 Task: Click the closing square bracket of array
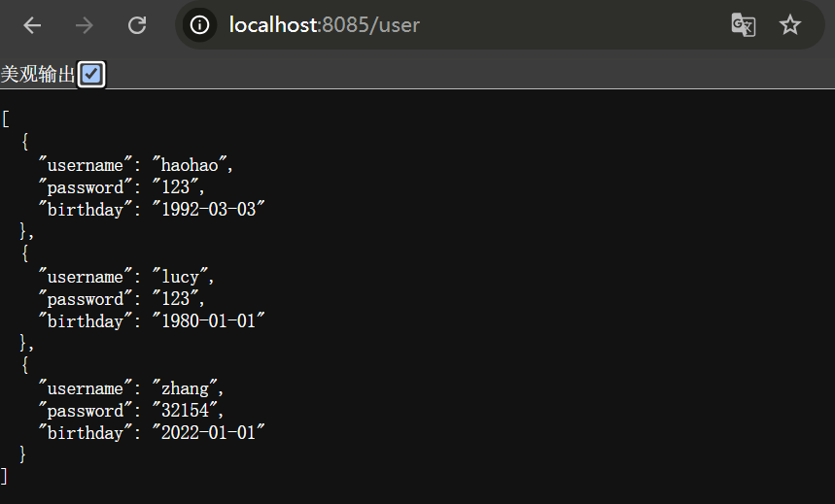5,476
